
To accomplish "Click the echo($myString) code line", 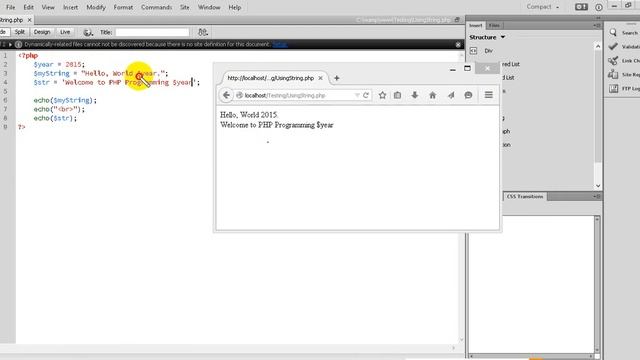I will click(65, 100).
